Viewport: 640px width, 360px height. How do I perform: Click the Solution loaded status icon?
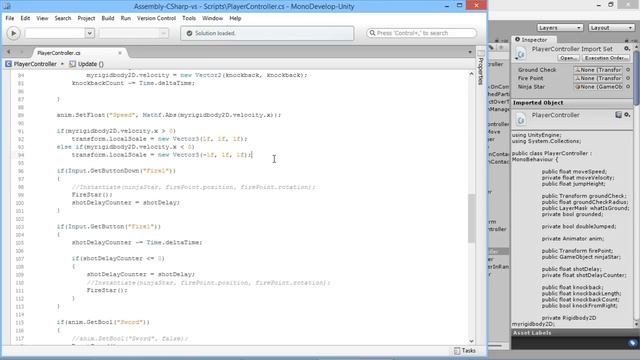coord(189,33)
